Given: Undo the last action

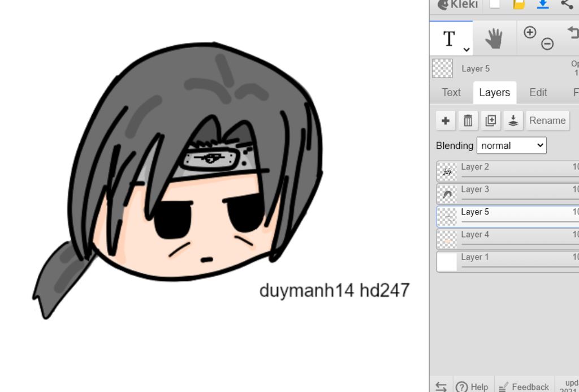Looking at the screenshot, I should coord(573,34).
